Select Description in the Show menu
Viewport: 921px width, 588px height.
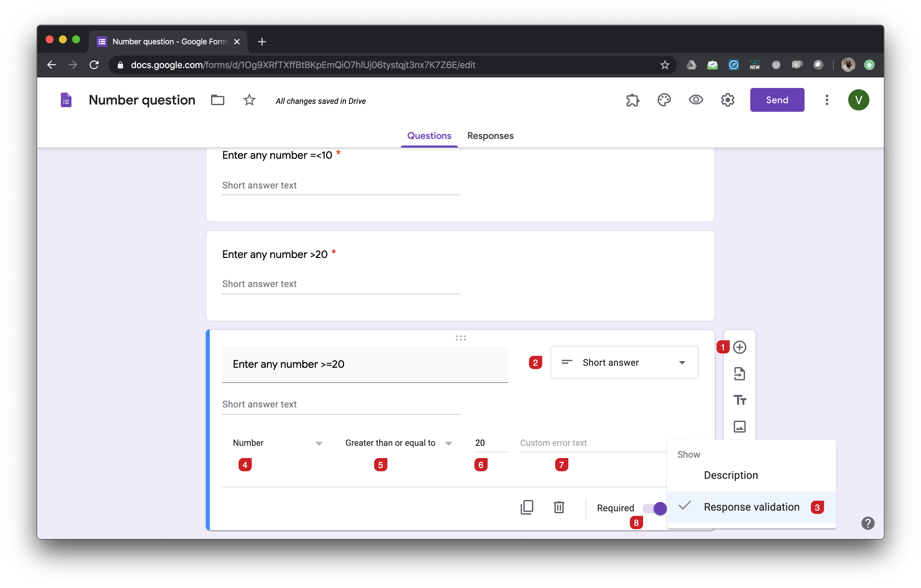click(730, 475)
